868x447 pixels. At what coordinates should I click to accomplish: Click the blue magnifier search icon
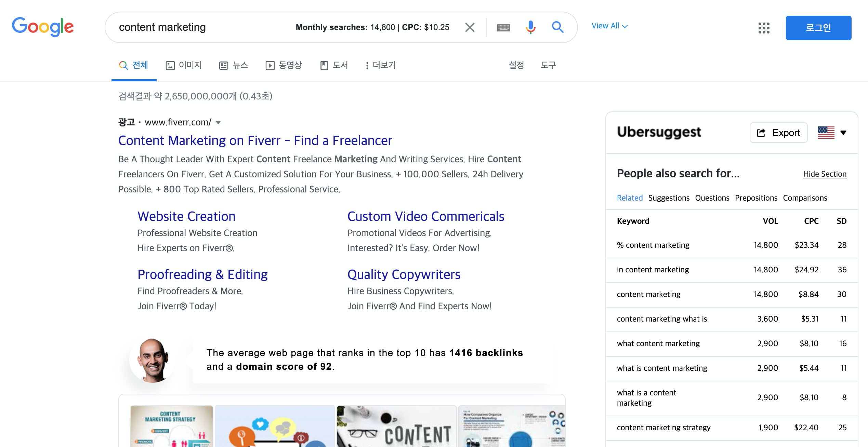point(557,27)
